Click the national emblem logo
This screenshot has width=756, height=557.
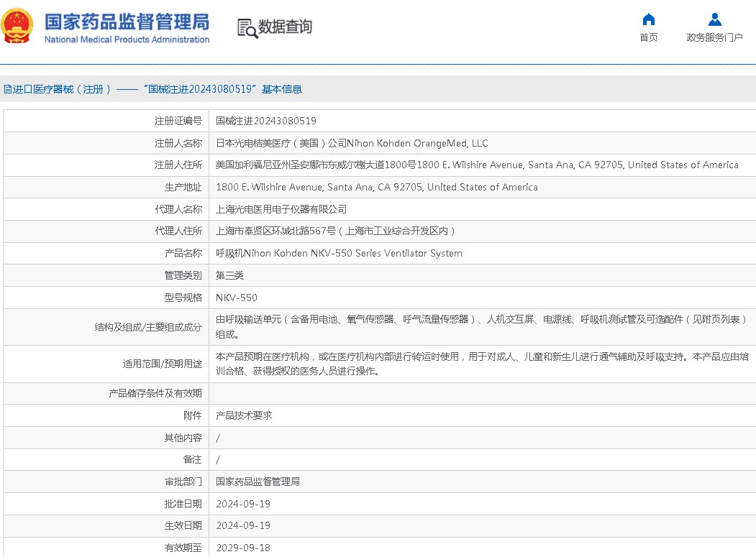[17, 27]
